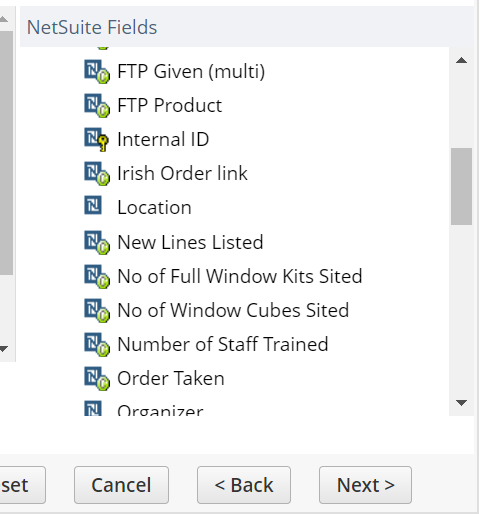Go to previous step with < Back
The height and width of the screenshot is (514, 481).
tap(244, 485)
